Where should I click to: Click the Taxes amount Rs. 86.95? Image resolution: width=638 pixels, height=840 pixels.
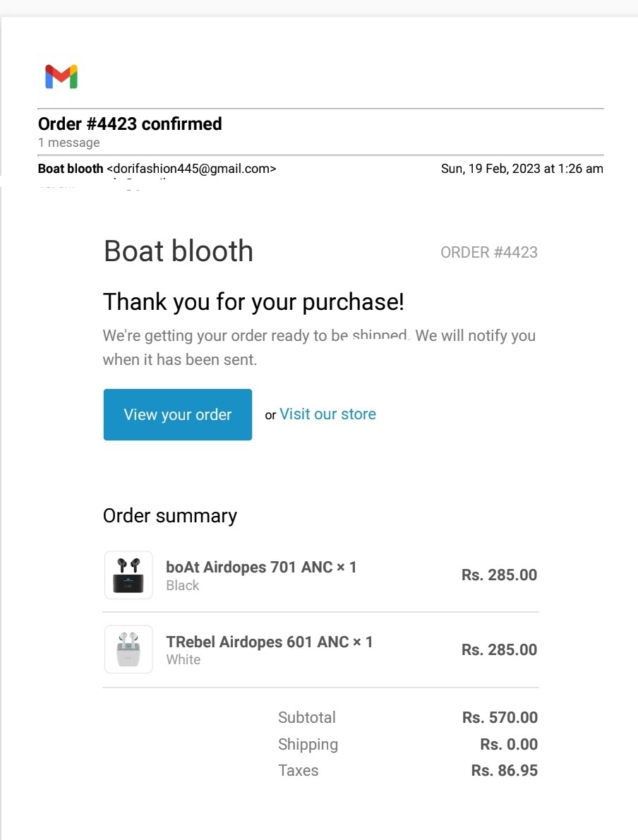504,771
